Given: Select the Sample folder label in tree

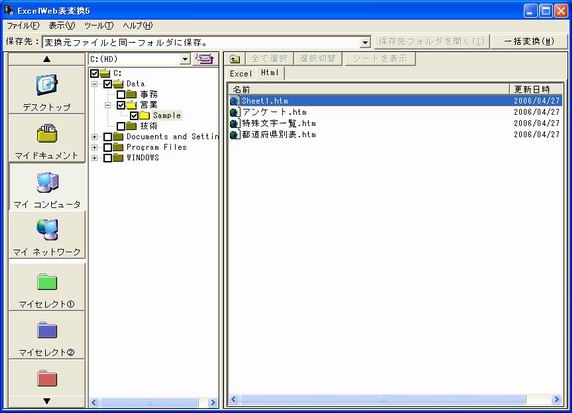Looking at the screenshot, I should point(167,115).
